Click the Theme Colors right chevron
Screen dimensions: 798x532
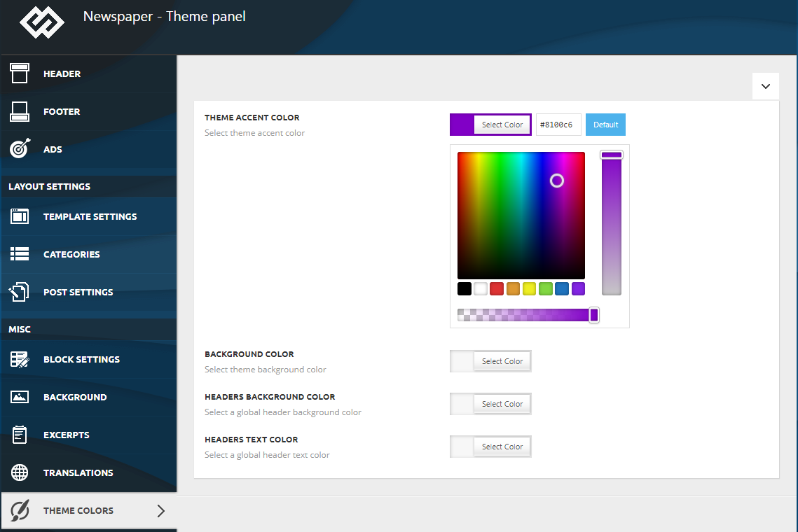161,510
